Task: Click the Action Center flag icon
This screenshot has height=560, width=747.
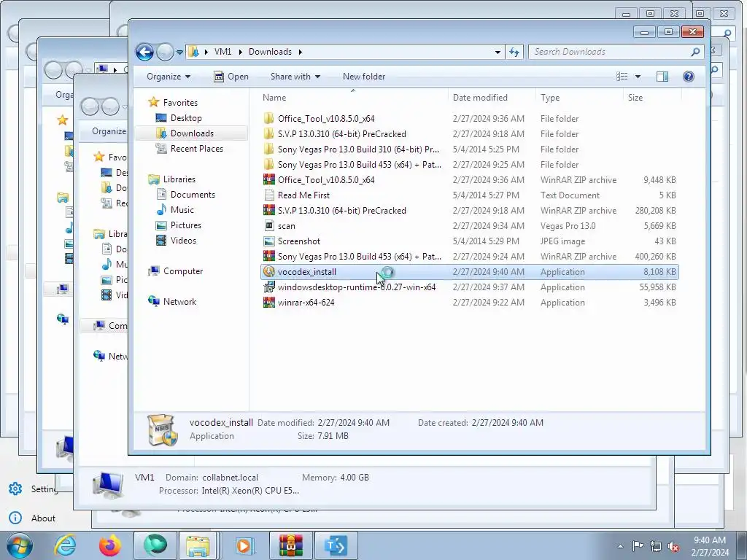Action: (x=638, y=546)
